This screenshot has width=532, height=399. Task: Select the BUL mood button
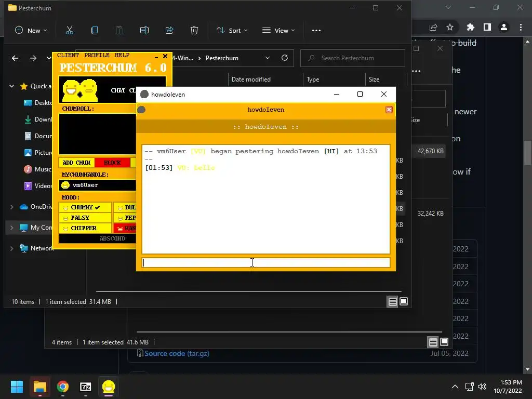[125, 207]
